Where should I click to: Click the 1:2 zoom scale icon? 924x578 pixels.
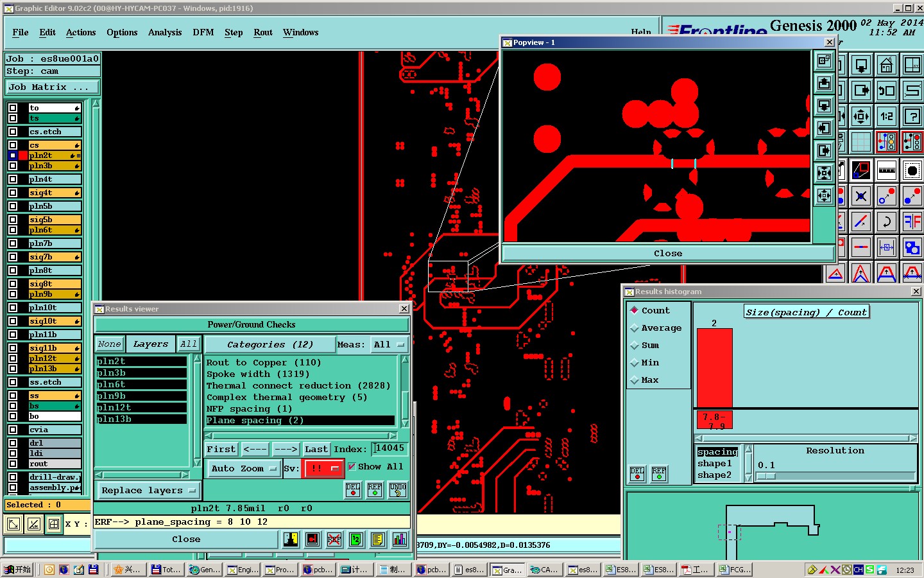pos(886,116)
